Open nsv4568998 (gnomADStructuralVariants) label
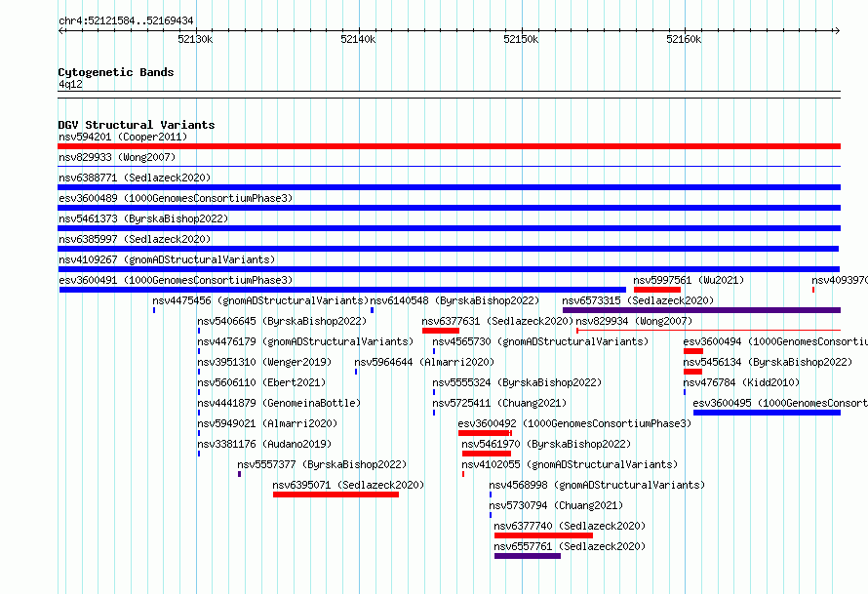The image size is (868, 594). click(x=597, y=485)
